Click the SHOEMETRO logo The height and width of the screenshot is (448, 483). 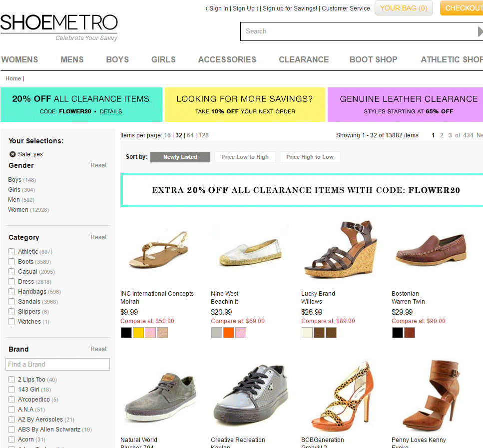(x=59, y=27)
